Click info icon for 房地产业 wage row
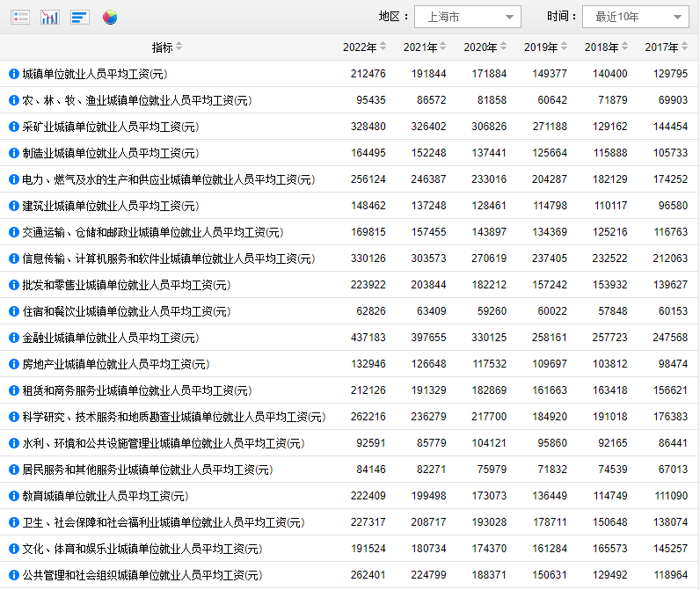 pyautogui.click(x=14, y=364)
